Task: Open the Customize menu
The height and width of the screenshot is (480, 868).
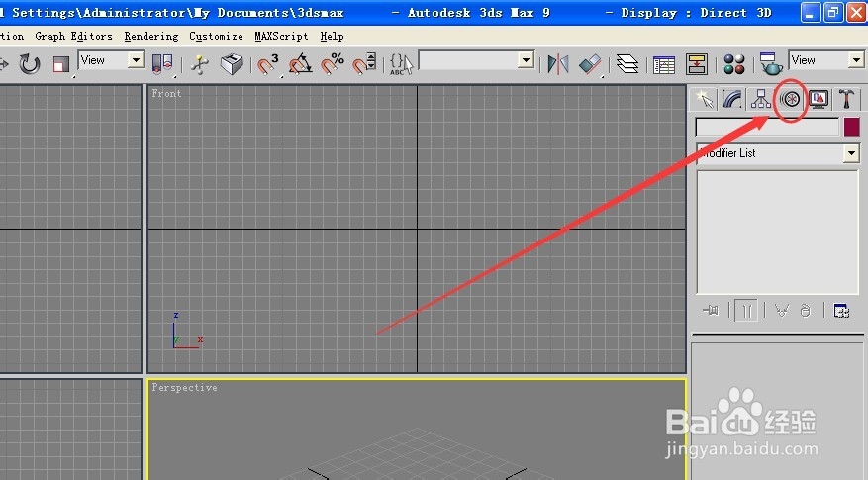Action: click(216, 36)
